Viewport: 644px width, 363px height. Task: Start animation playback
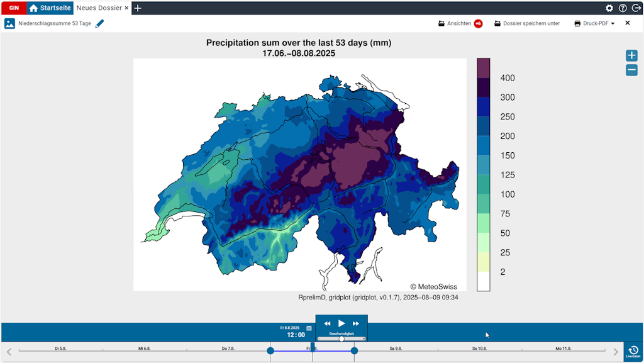[341, 323]
